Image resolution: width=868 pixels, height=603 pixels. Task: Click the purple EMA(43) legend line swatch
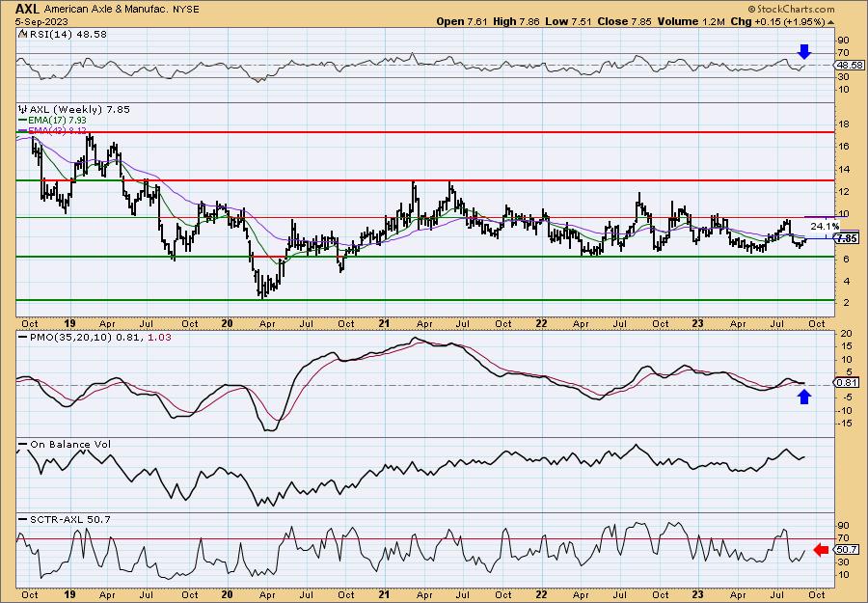23,130
